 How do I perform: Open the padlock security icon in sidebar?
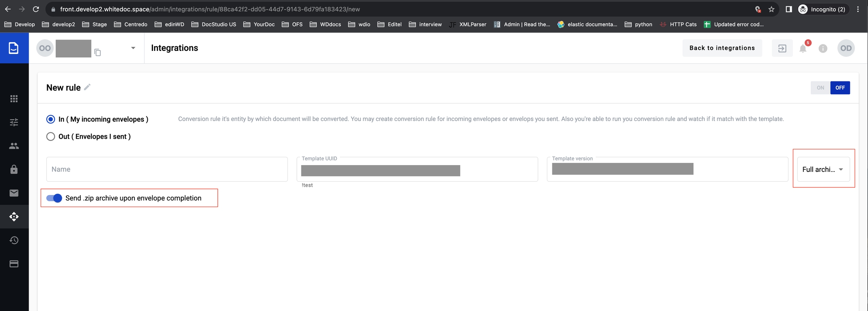click(14, 169)
